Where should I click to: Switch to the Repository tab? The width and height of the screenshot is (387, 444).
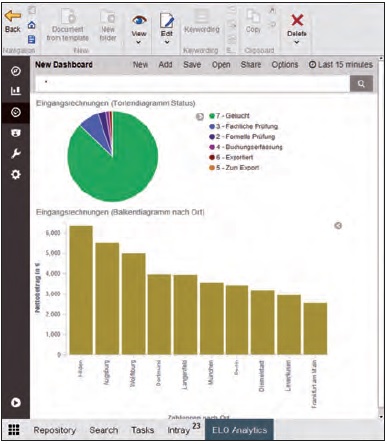coord(55,430)
